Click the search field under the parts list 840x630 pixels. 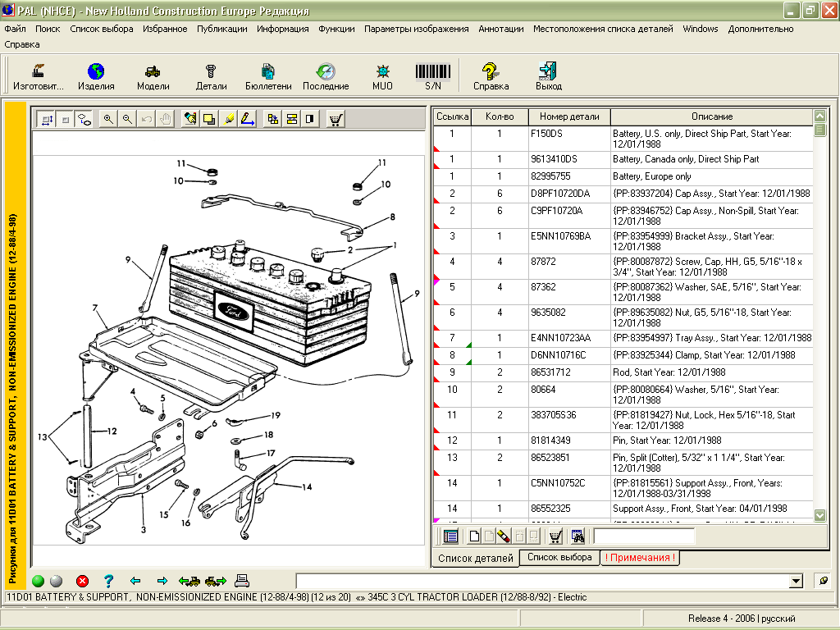[644, 536]
